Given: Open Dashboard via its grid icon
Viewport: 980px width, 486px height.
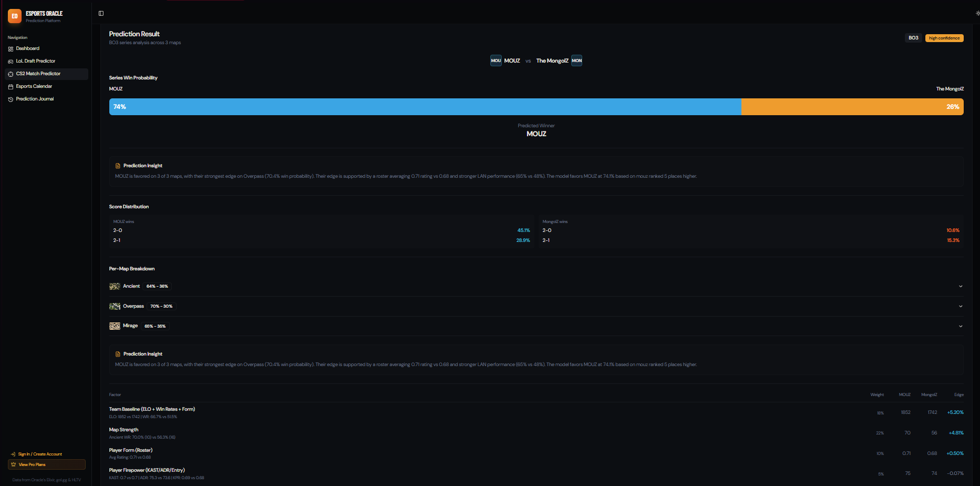Looking at the screenshot, I should click(11, 49).
